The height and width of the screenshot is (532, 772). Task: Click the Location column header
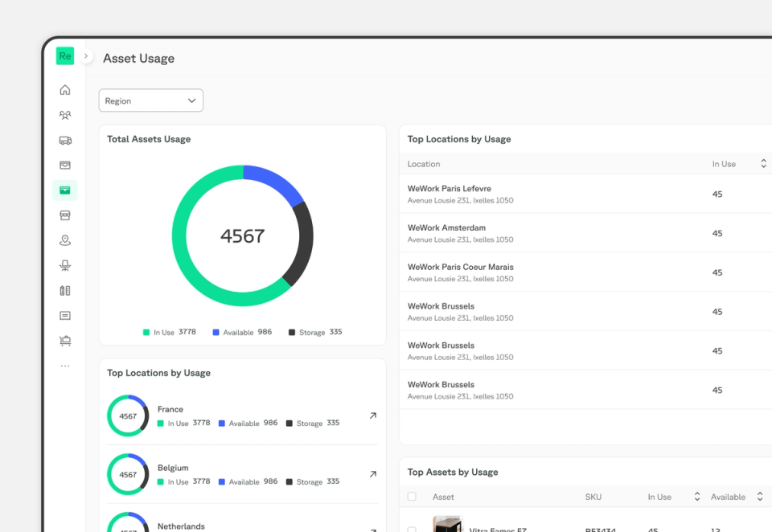424,164
